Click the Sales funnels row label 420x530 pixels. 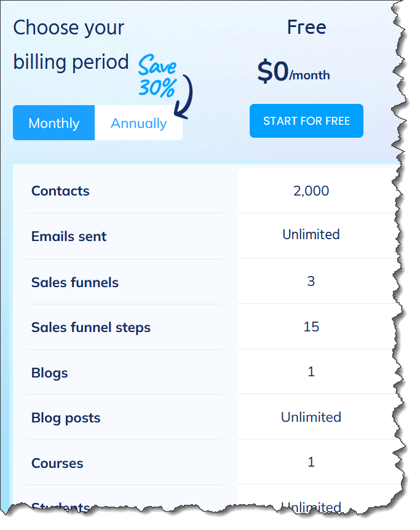point(75,282)
